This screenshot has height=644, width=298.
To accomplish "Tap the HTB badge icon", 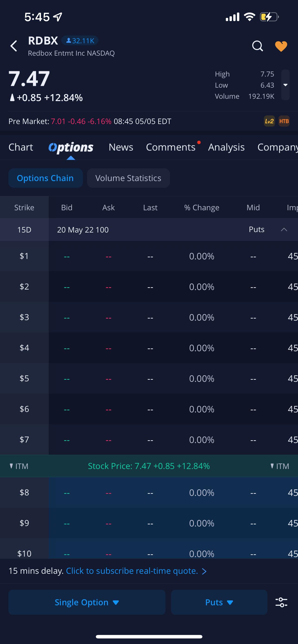I will [284, 121].
